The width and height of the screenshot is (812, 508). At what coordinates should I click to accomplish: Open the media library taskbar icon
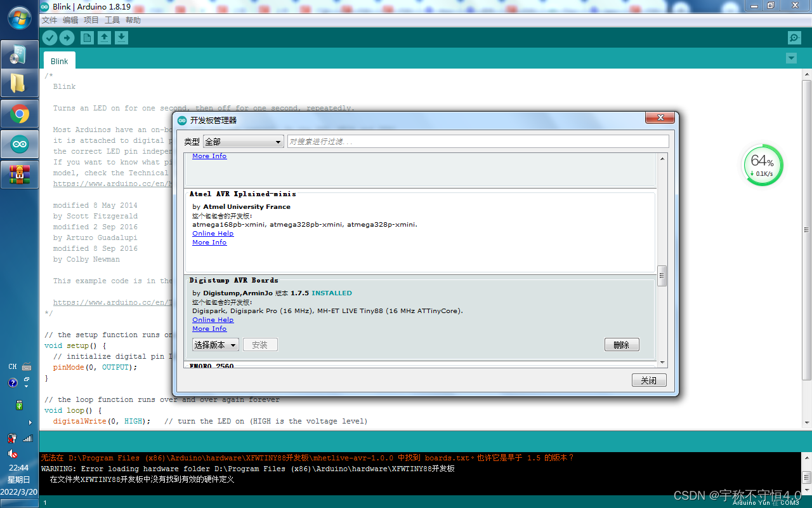tap(19, 55)
